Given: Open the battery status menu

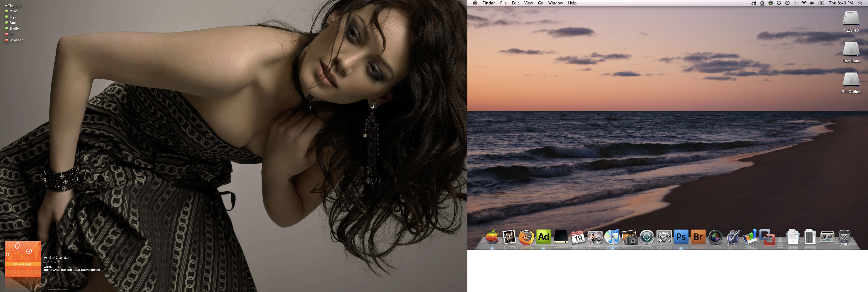Looking at the screenshot, I should point(821,3).
